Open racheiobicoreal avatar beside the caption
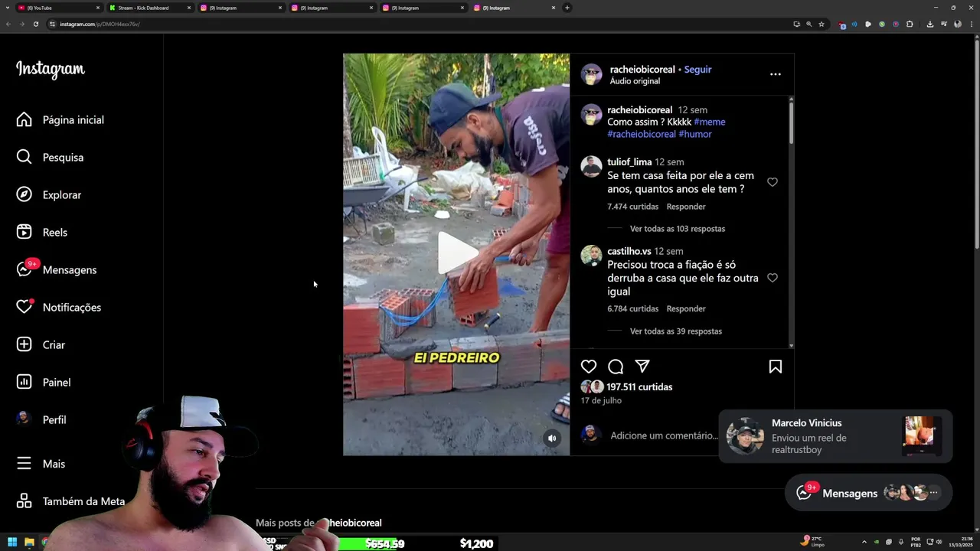Image resolution: width=980 pixels, height=551 pixels. point(591,115)
